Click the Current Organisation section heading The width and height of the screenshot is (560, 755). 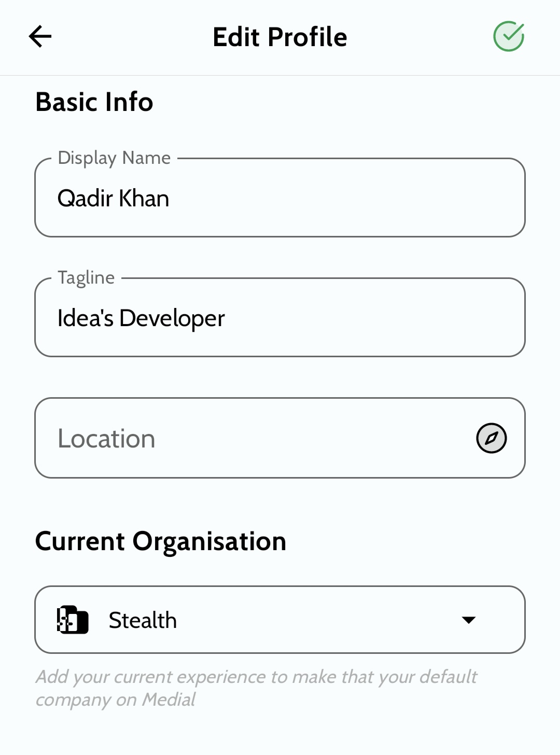pyautogui.click(x=161, y=541)
